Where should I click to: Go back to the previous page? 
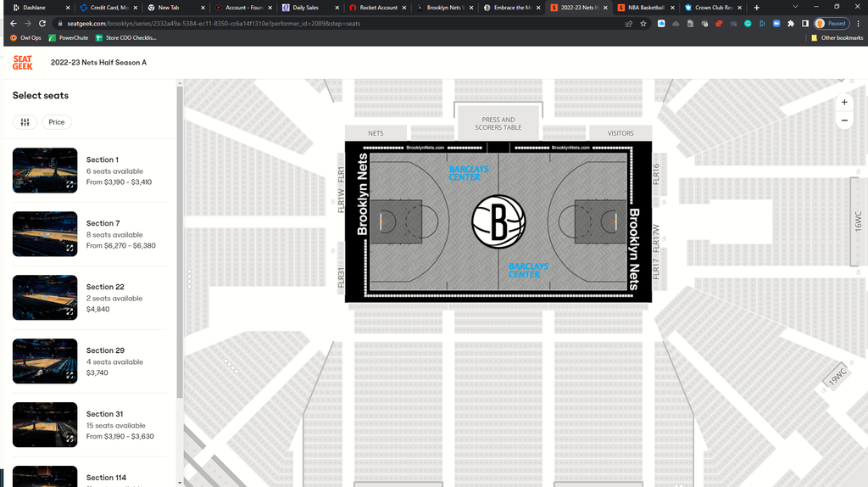tap(14, 24)
